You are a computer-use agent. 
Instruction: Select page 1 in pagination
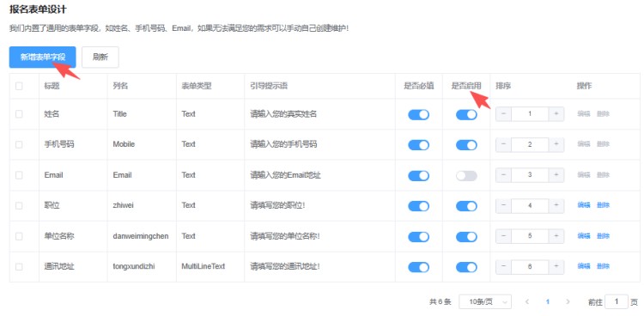coord(548,301)
